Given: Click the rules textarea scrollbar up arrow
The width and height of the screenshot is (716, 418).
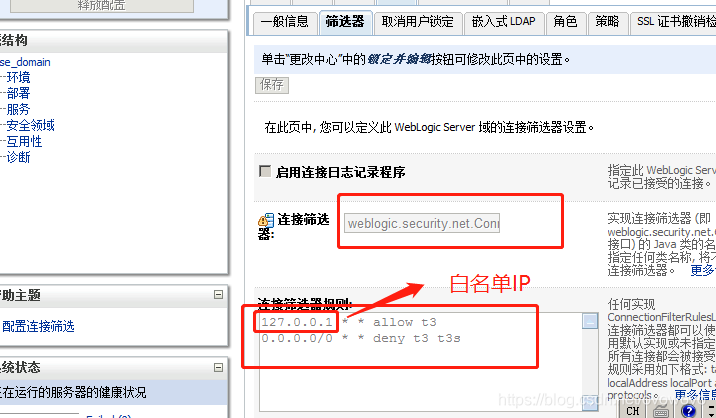Looking at the screenshot, I should (x=590, y=321).
